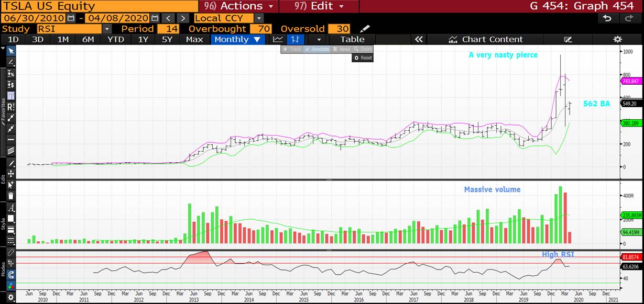This screenshot has width=644, height=304.
Task: Choose the percent change measure tool
Action: (10, 73)
